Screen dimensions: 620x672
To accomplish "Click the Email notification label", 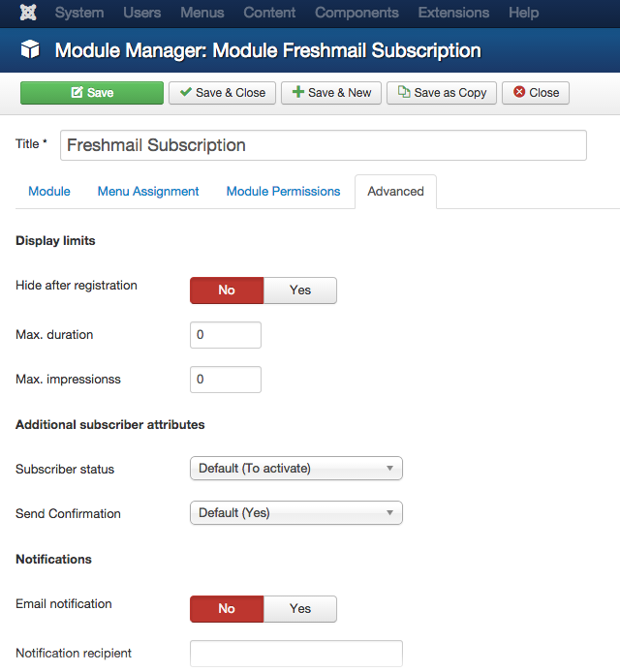I will pyautogui.click(x=64, y=604).
